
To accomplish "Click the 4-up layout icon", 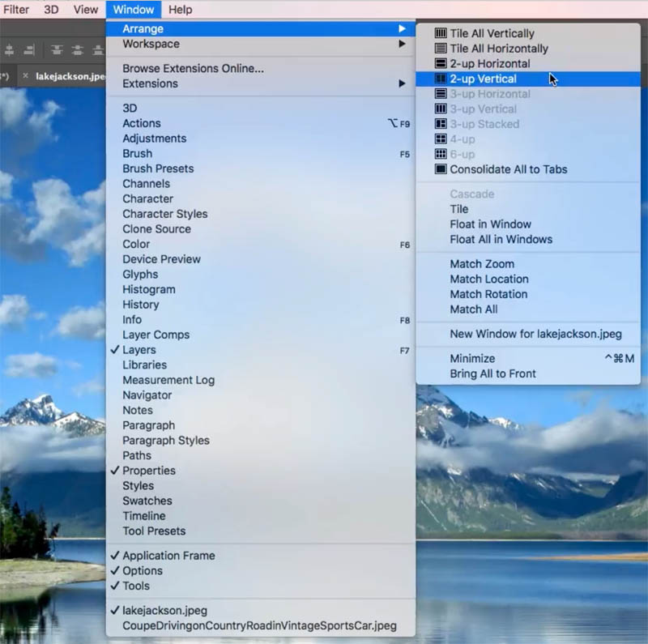I will point(441,139).
